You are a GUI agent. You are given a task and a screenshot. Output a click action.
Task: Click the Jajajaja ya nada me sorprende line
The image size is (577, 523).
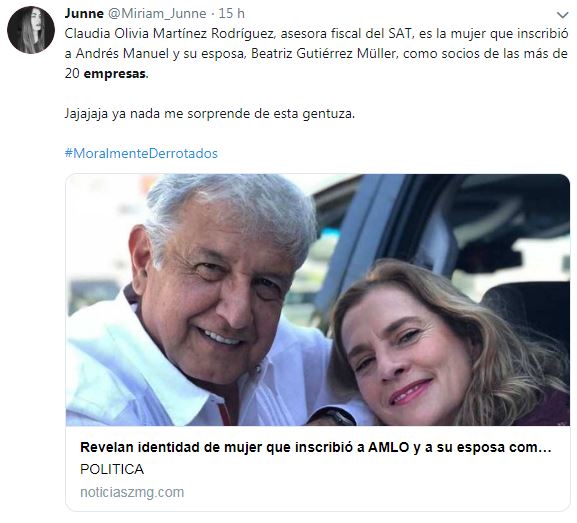coord(210,113)
